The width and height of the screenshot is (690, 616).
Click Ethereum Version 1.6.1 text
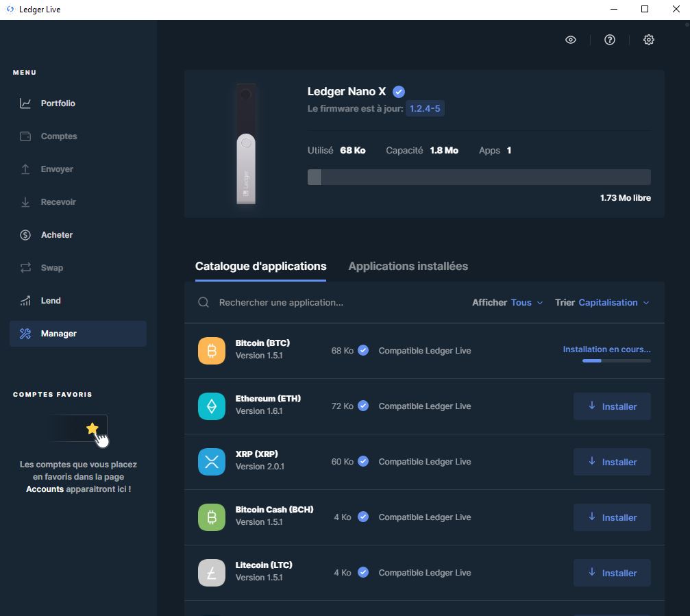point(259,411)
